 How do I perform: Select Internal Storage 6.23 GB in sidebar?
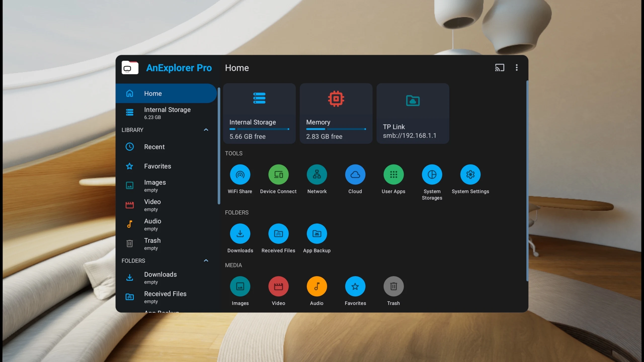tap(166, 113)
